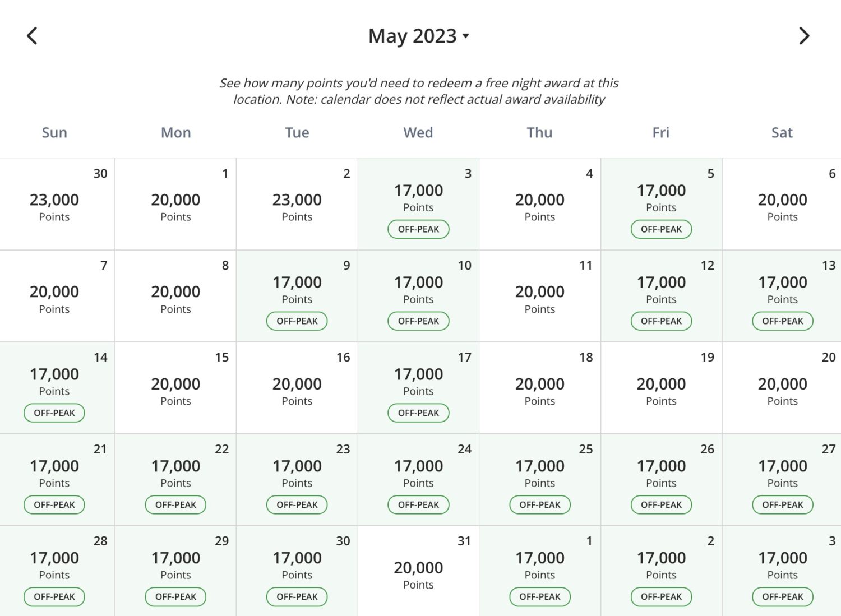The height and width of the screenshot is (616, 841).
Task: Click the OFF-PEAK label on May 27
Action: [782, 504]
